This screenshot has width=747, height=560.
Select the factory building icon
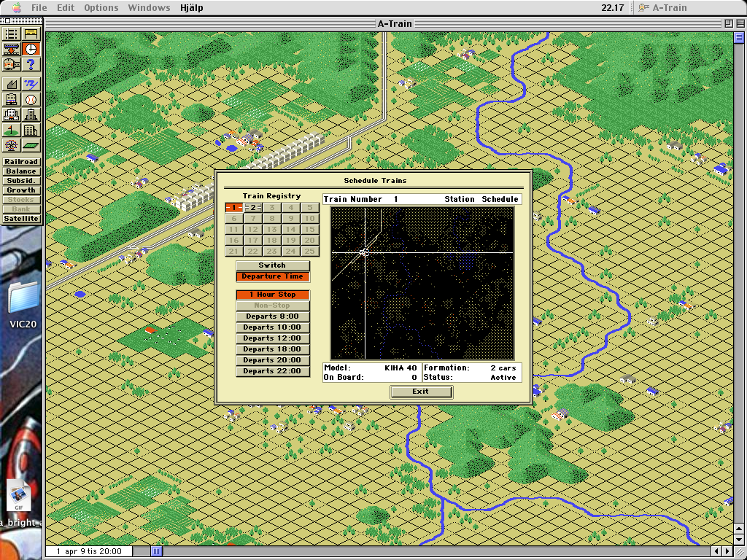pyautogui.click(x=12, y=85)
